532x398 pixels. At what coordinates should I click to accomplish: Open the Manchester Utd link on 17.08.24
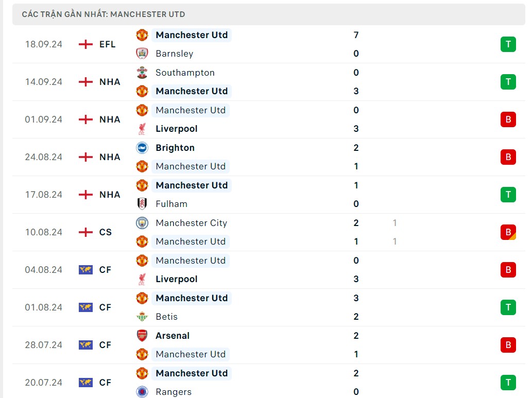pos(192,185)
